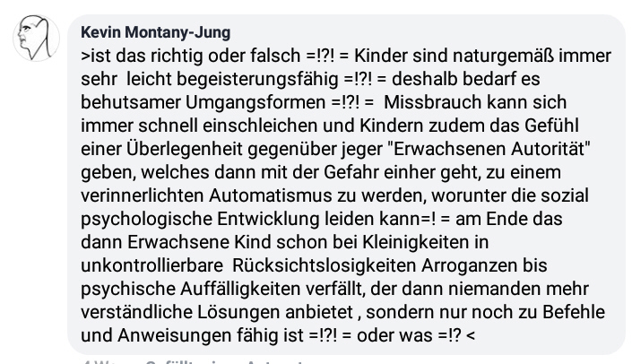Click the word 'Missbrauch' in the comment
The image size is (632, 364).
click(432, 102)
